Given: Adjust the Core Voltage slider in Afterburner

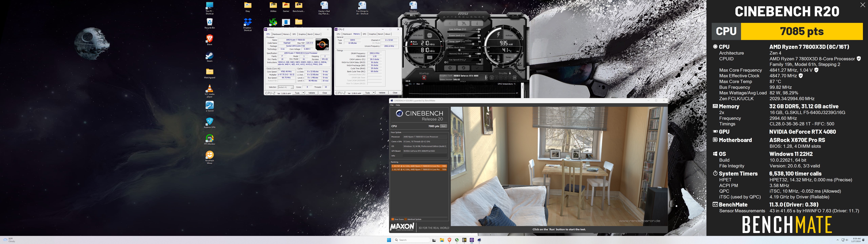Looking at the screenshot, I should point(464,32).
